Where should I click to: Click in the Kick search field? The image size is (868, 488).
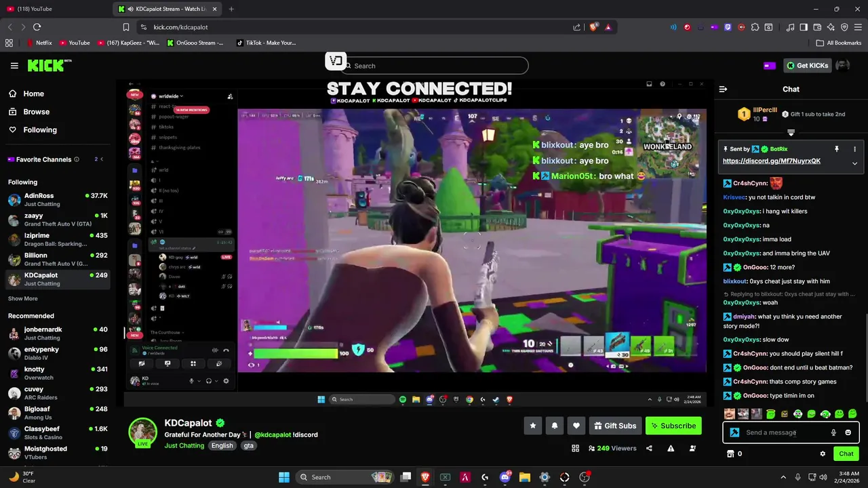click(x=434, y=66)
